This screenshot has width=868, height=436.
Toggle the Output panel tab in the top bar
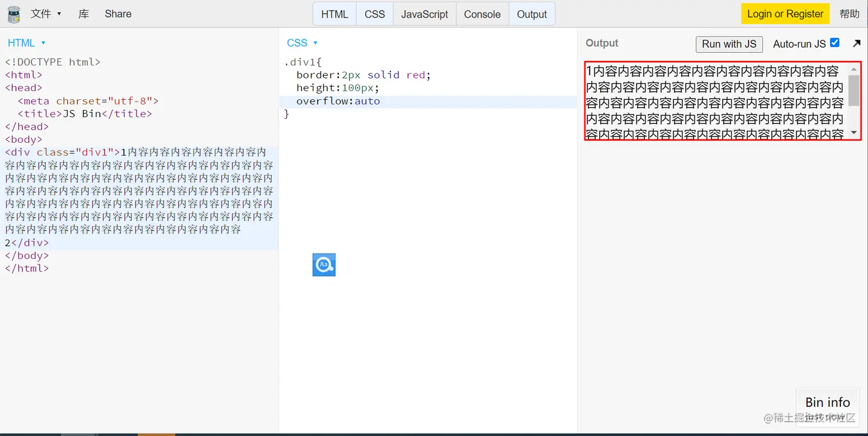532,14
